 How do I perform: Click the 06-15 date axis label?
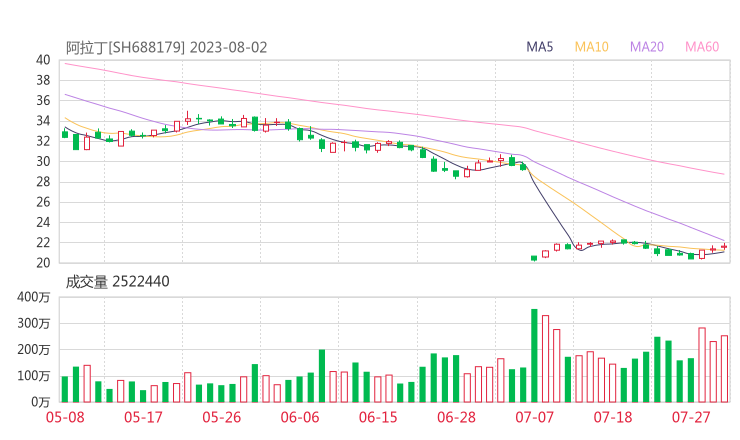click(378, 417)
